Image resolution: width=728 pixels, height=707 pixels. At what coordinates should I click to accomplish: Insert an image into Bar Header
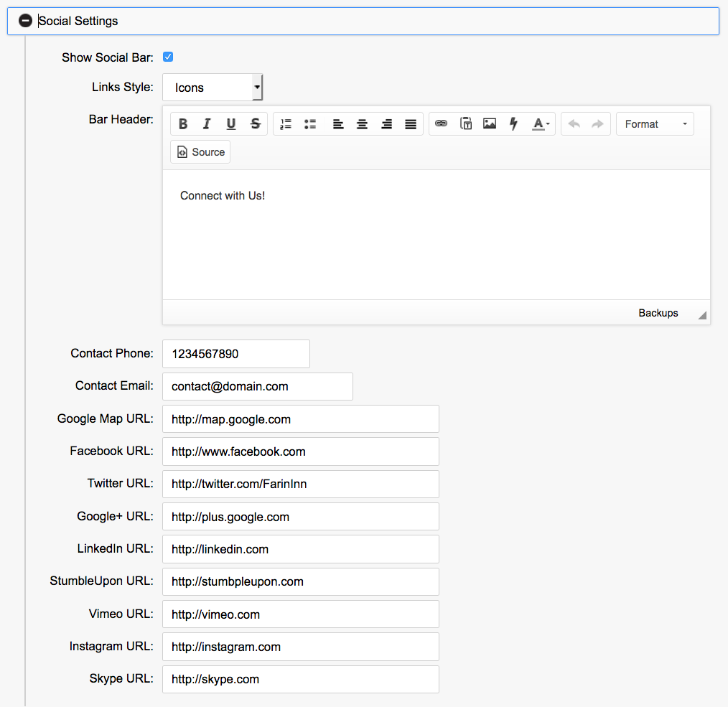(x=490, y=124)
